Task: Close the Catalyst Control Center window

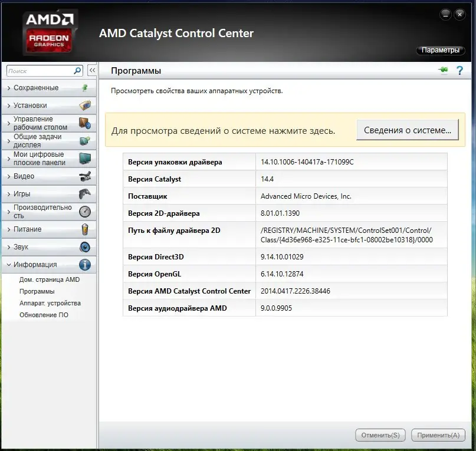Action: (460, 14)
